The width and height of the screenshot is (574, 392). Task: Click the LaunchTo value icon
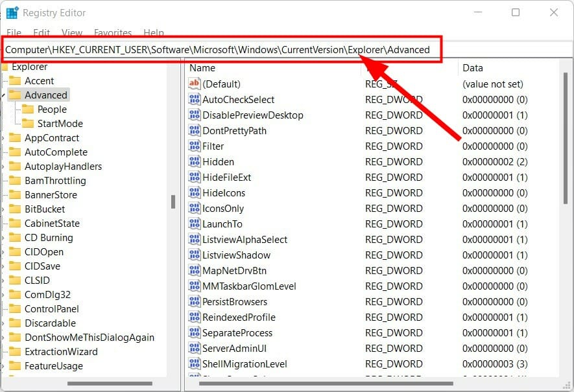[195, 224]
